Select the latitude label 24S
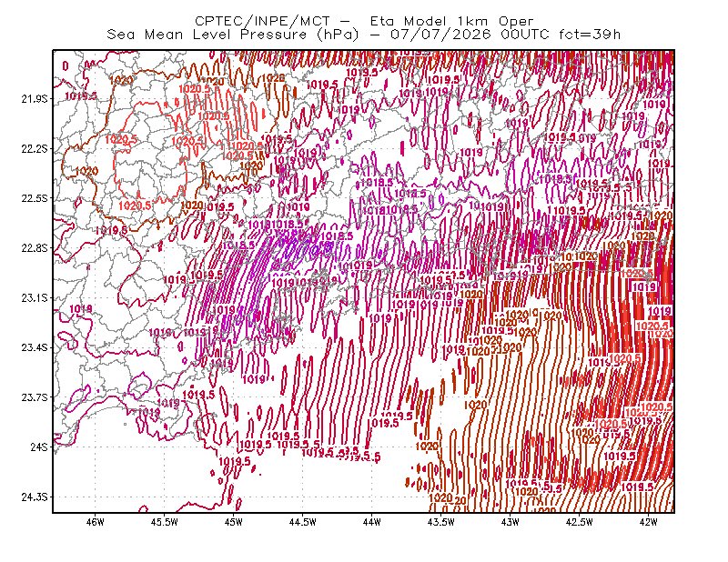 tap(39, 447)
